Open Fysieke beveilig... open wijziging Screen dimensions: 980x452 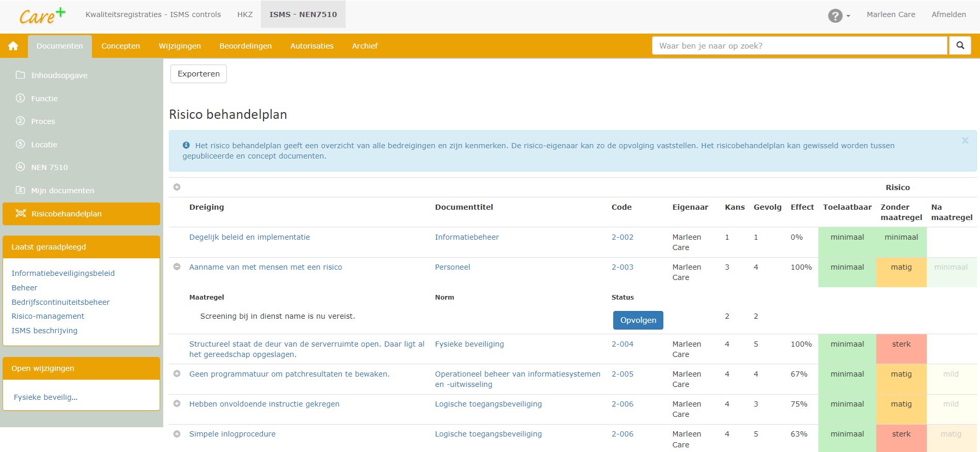(x=45, y=397)
